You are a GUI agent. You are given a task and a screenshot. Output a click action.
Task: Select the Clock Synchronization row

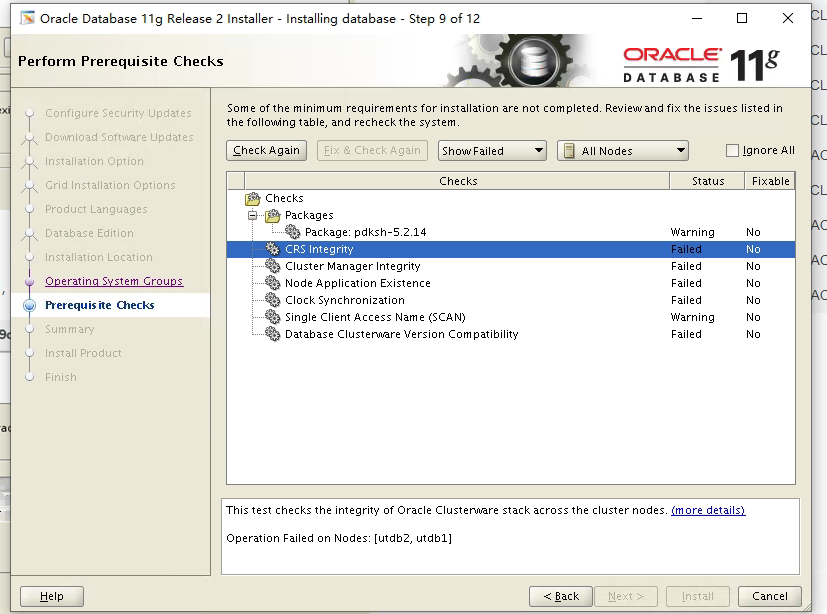(511, 300)
